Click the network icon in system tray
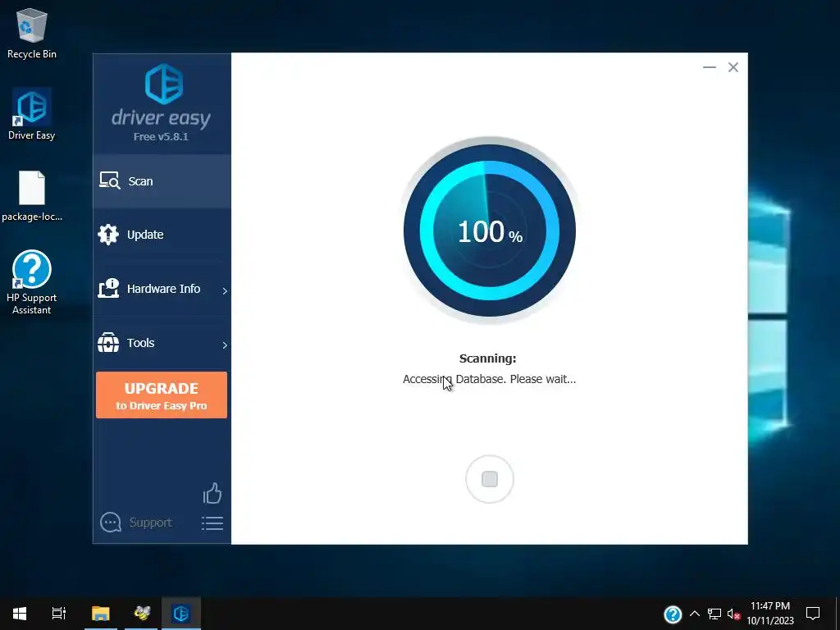Screen dimensions: 840x630 [714, 614]
